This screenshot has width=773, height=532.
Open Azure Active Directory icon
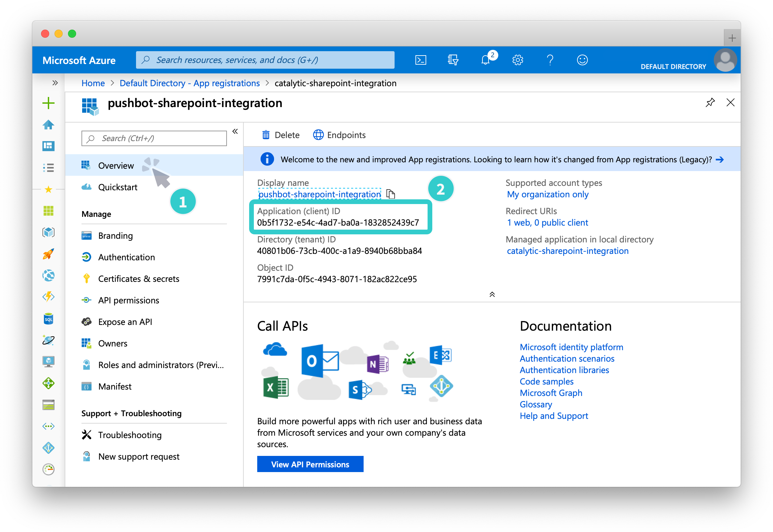click(x=48, y=448)
